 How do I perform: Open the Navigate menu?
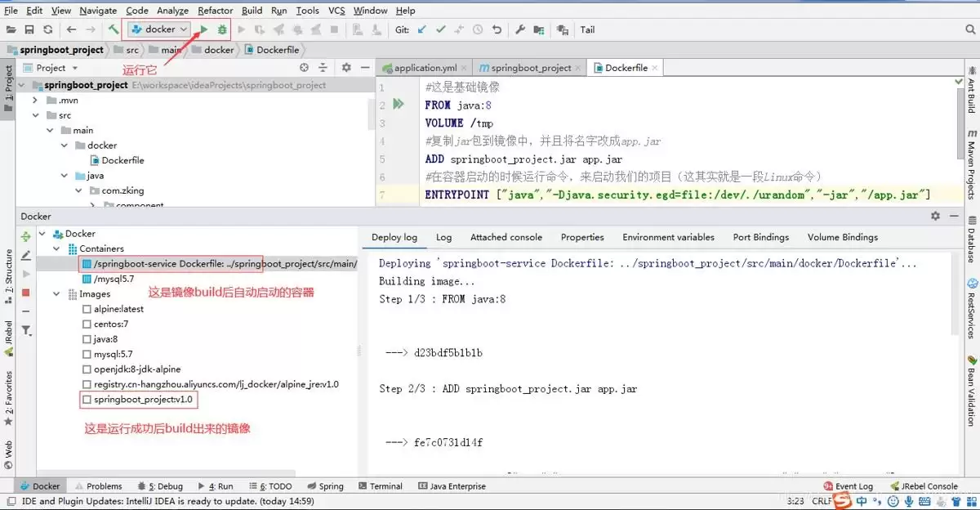tap(97, 10)
